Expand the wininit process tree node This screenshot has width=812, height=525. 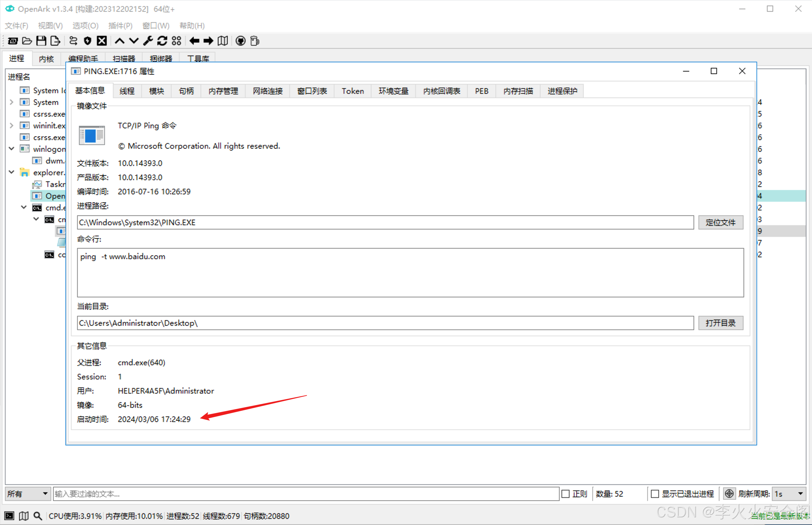coord(12,126)
